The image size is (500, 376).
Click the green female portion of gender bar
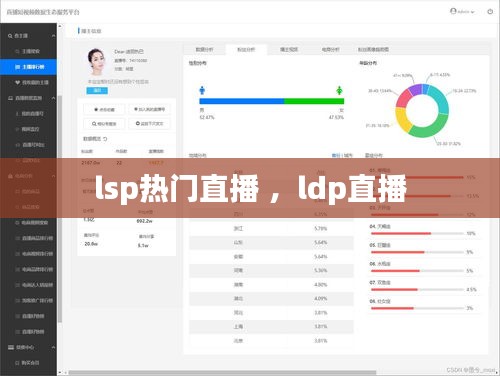pyautogui.click(x=314, y=101)
